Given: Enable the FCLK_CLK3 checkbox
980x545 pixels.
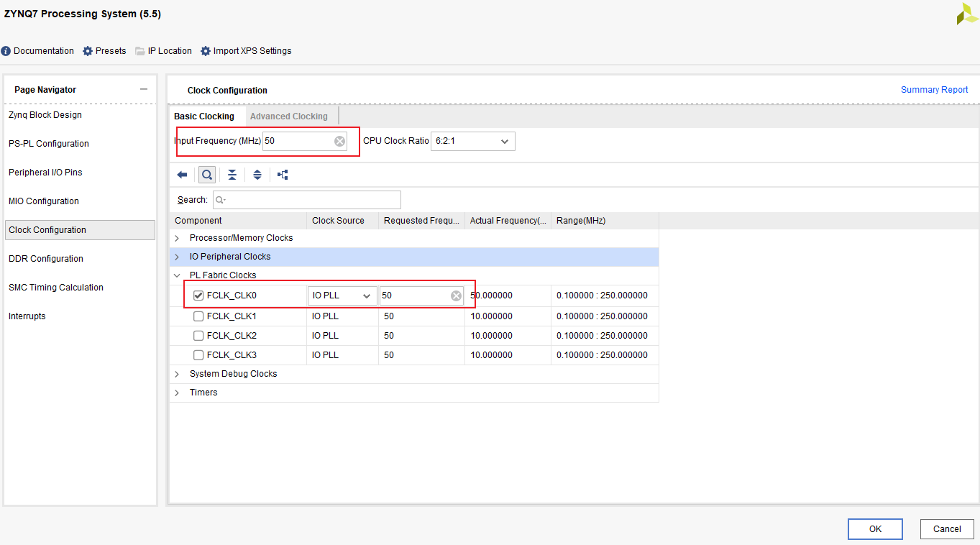Looking at the screenshot, I should tap(198, 355).
